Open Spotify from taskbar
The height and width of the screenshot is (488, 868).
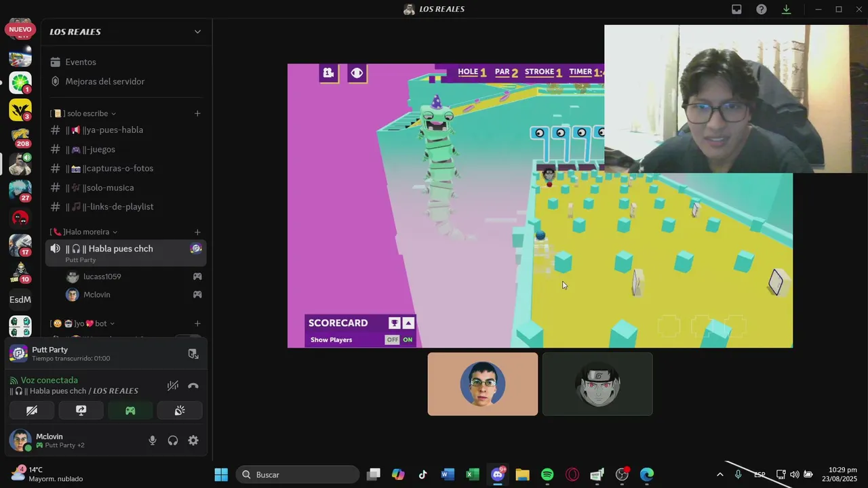(x=547, y=474)
